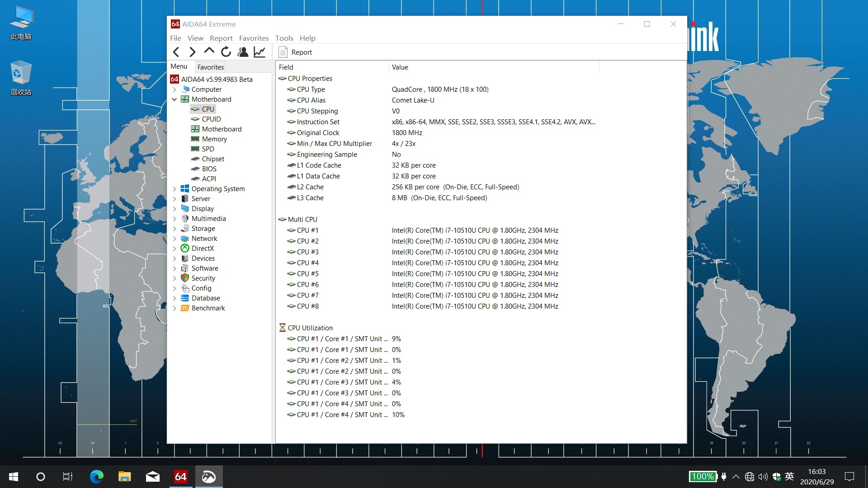This screenshot has width=868, height=488.
Task: Collapse the Motherboard tree node
Action: coord(175,99)
